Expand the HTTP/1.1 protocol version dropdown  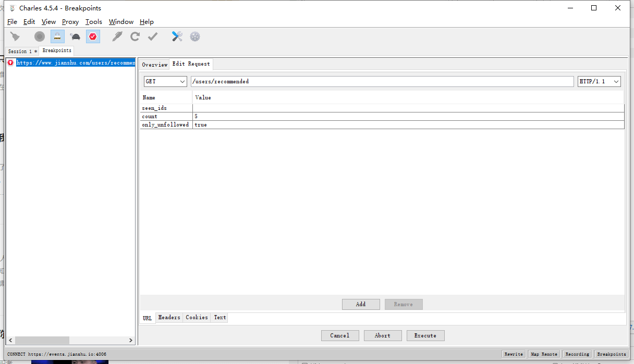[599, 82]
